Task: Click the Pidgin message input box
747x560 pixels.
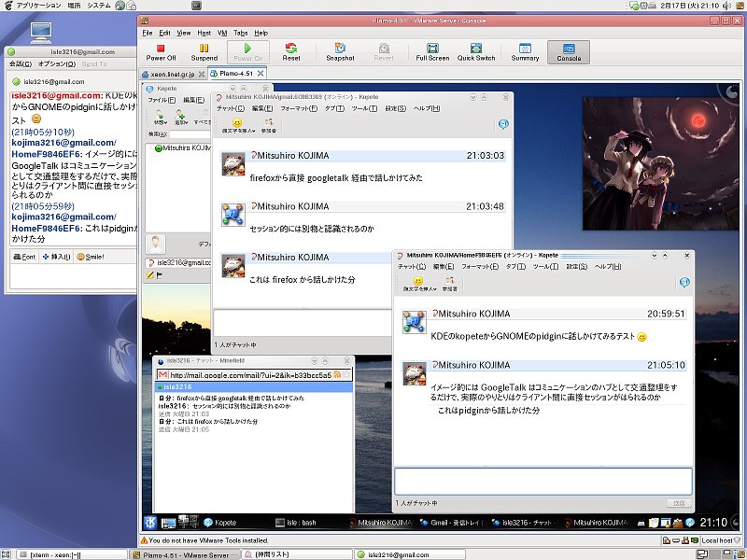Action: [74, 276]
